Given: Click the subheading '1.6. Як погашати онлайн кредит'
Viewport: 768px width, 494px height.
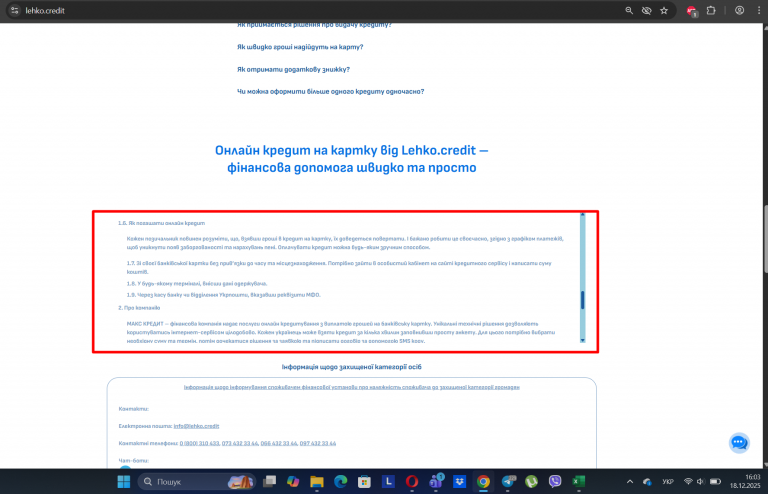Looking at the screenshot, I should [x=161, y=223].
